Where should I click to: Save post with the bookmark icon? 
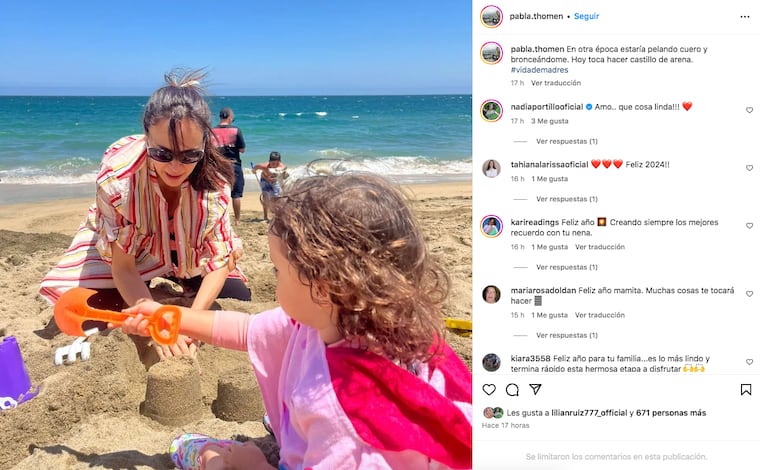pos(746,390)
